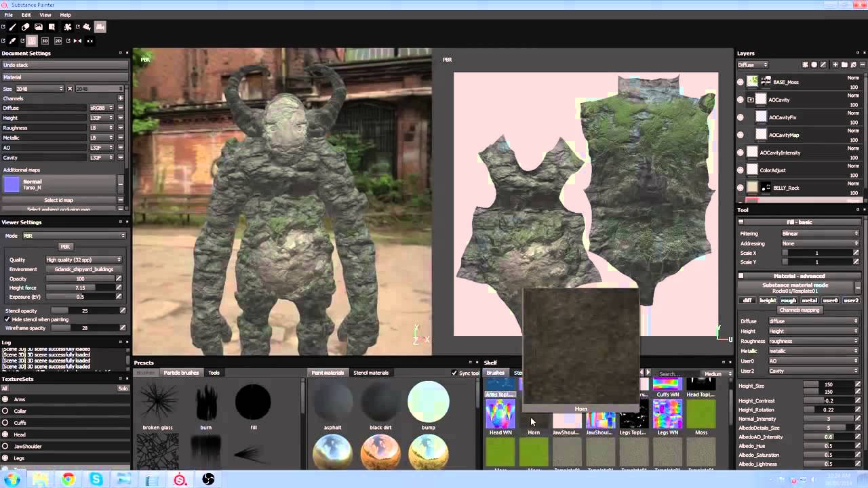The height and width of the screenshot is (488, 868).
Task: Switch to 3D only view
Action: point(45,41)
